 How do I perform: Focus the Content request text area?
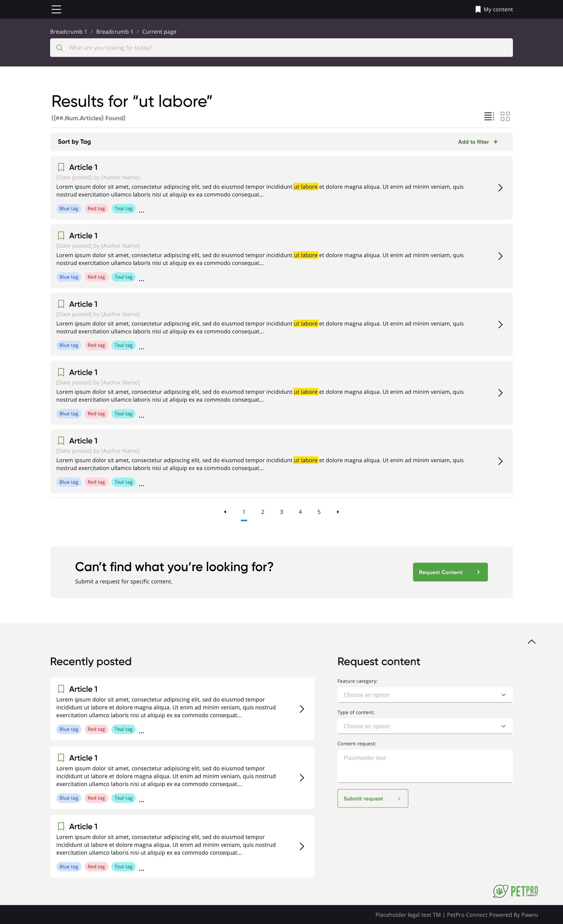pyautogui.click(x=424, y=766)
